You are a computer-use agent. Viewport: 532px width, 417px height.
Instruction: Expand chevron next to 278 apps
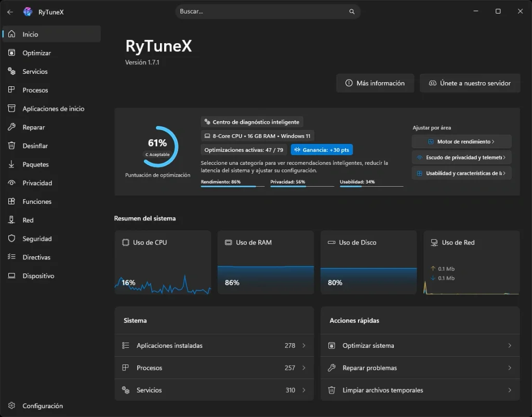click(303, 345)
